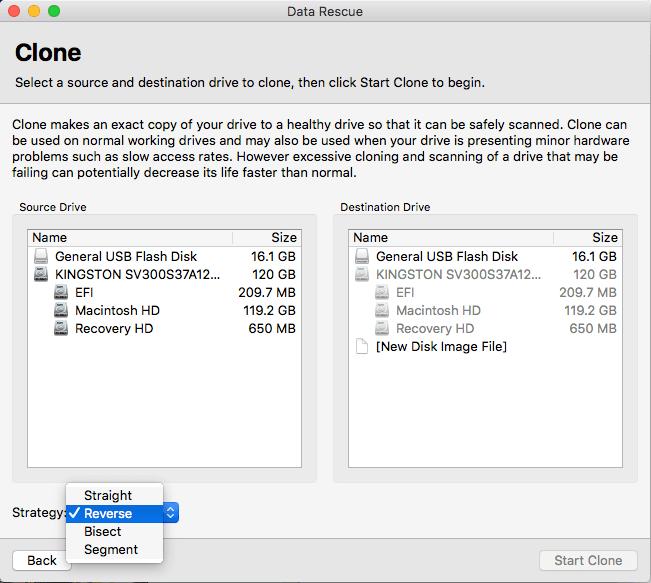651x583 pixels.
Task: Click the green zoom window button
Action: pos(54,11)
